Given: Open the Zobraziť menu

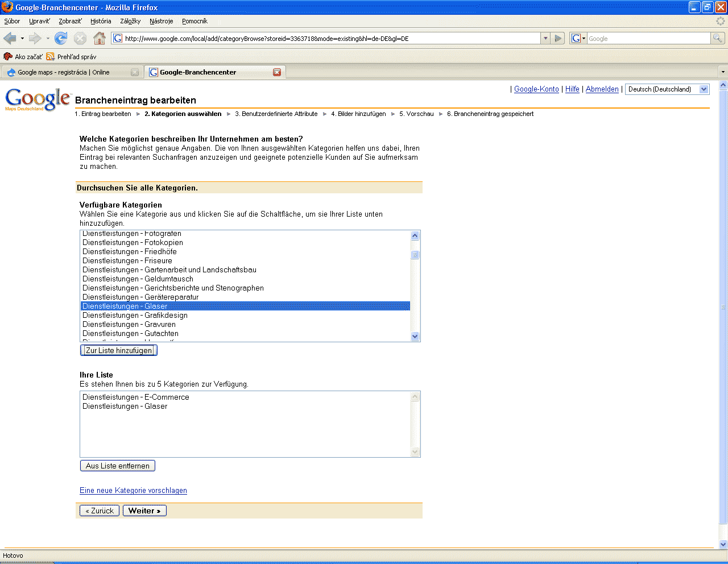Looking at the screenshot, I should (70, 21).
